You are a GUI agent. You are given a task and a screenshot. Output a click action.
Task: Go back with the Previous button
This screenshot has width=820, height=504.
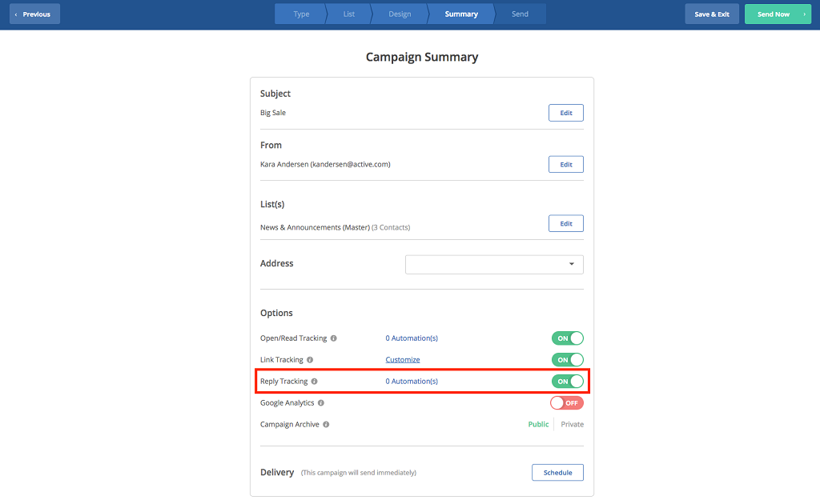tap(34, 14)
